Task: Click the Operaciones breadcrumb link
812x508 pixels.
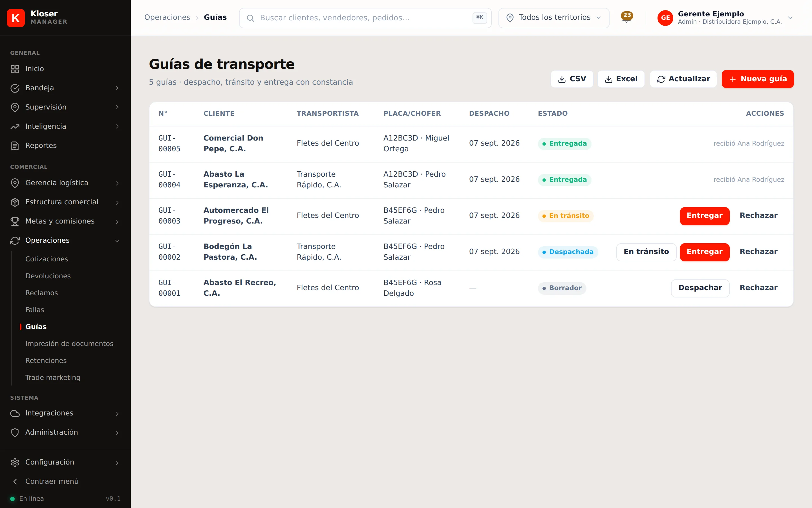Action: click(x=167, y=17)
